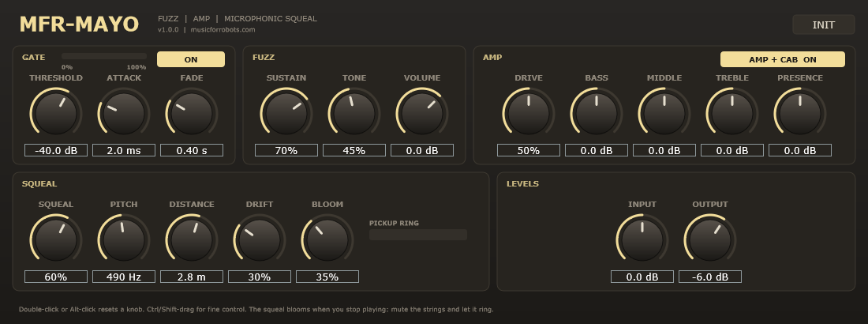The image size is (868, 324).
Task: Select the Treble 0.0 dB value field
Action: tap(731, 150)
